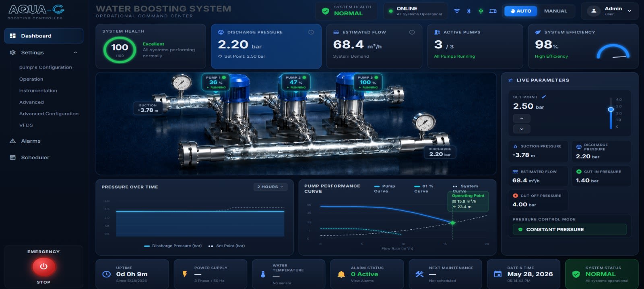Click the Active Pumps icon
This screenshot has width=644, height=289.
pos(437,32)
